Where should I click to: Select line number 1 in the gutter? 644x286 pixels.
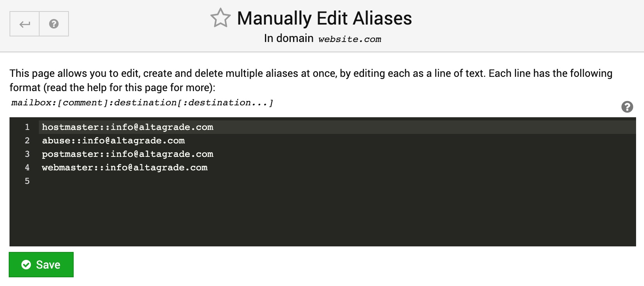point(27,127)
